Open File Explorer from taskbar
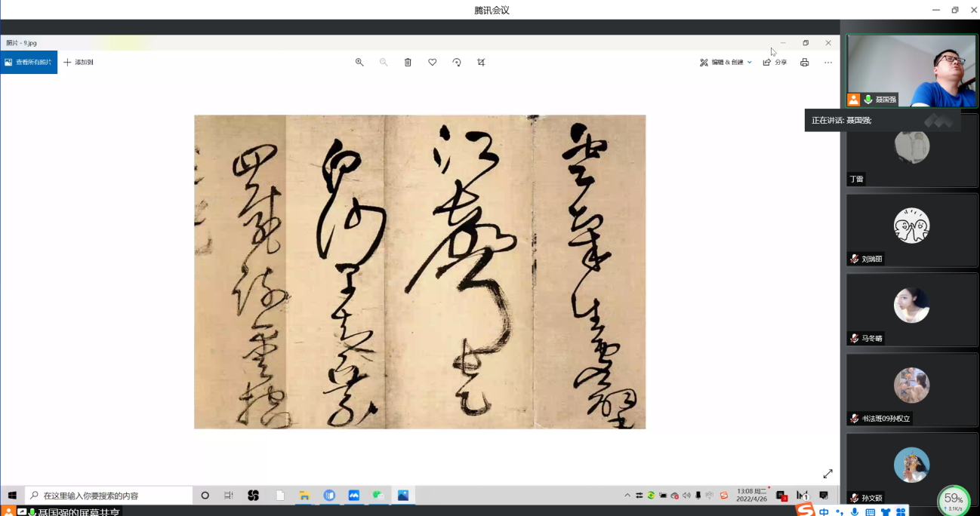This screenshot has height=516, width=980. 304,496
